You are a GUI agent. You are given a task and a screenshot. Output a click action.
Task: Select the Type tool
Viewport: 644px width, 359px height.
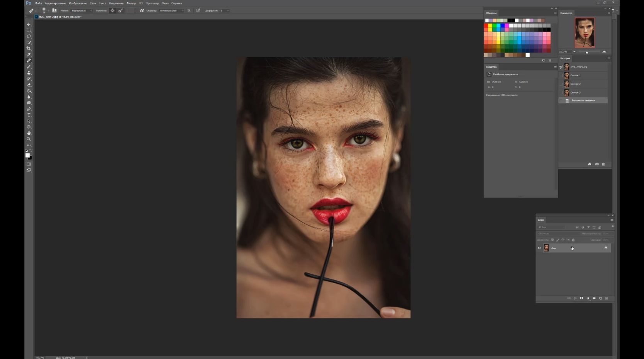point(29,115)
